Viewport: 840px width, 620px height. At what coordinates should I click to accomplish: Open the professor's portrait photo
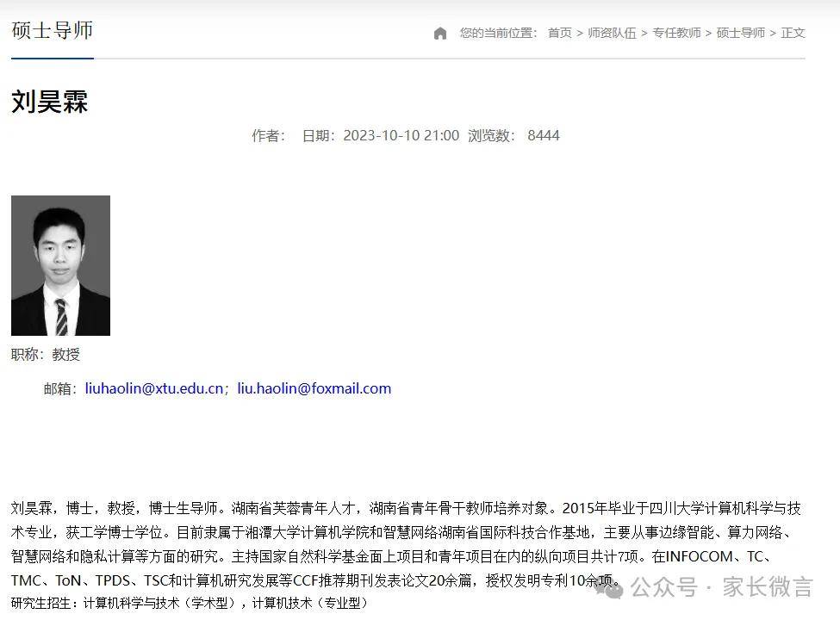pos(60,265)
